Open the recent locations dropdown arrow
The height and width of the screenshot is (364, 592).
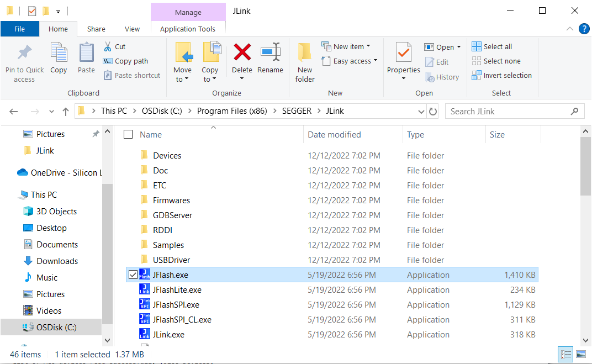click(x=51, y=112)
